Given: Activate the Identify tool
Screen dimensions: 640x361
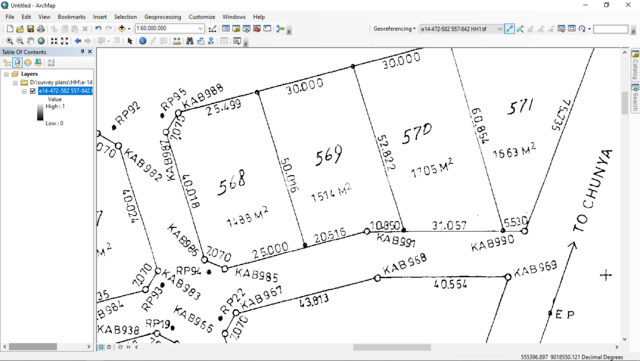Looking at the screenshot, I should [x=142, y=41].
